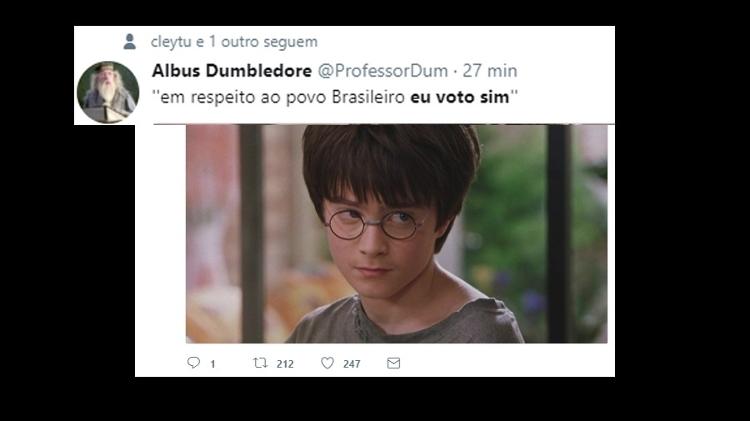Click Harry's round glasses in the image
The height and width of the screenshot is (421, 750).
(373, 224)
